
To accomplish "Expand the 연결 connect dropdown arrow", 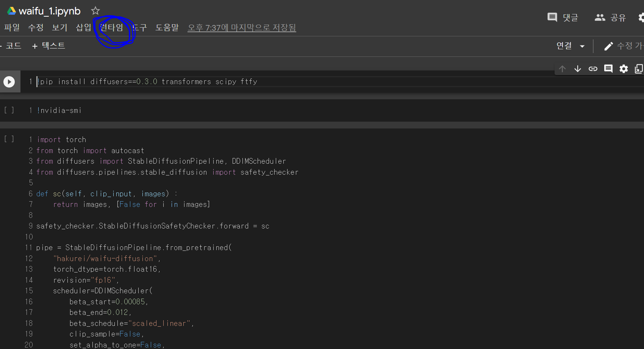I will click(582, 46).
